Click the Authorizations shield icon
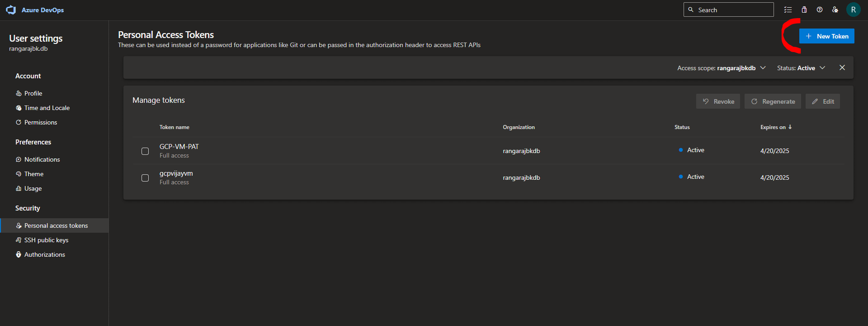 pos(19,254)
